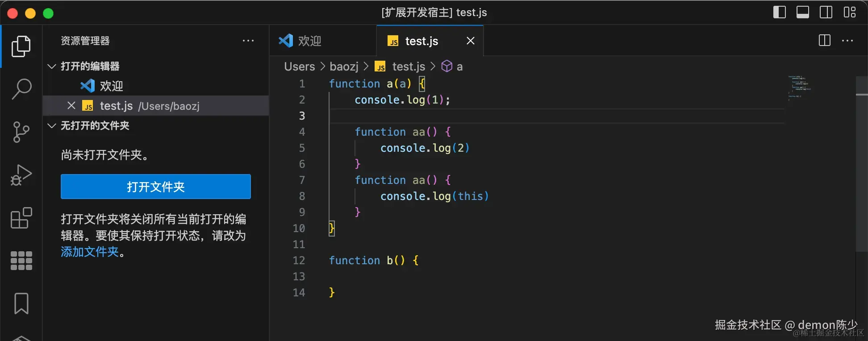Viewport: 868px width, 341px height.
Task: Open the Run and Debug view
Action: (x=21, y=175)
